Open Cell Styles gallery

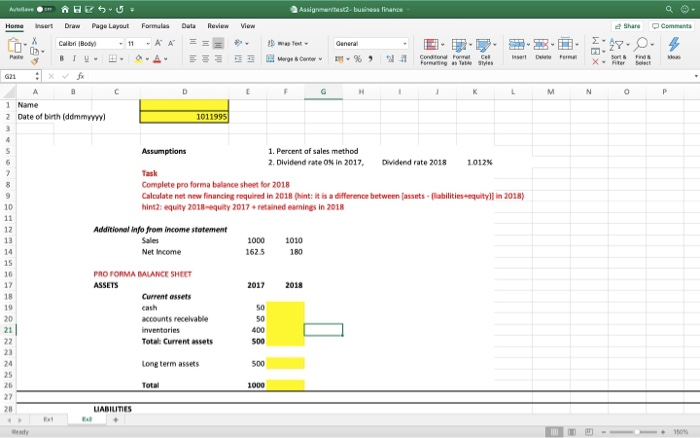[486, 52]
